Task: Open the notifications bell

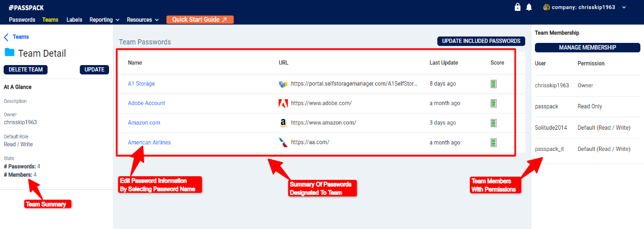Action: point(529,7)
